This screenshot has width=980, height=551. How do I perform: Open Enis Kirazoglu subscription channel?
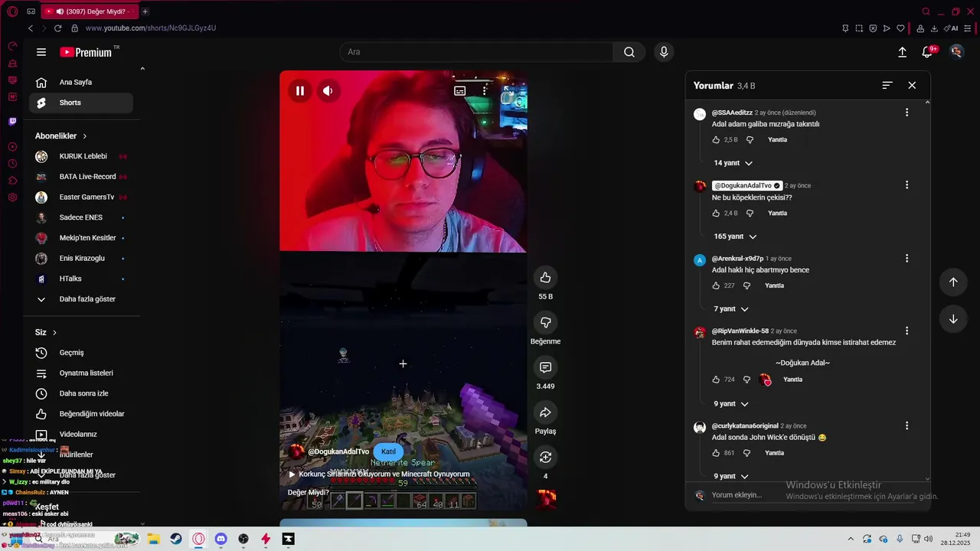coord(80,259)
